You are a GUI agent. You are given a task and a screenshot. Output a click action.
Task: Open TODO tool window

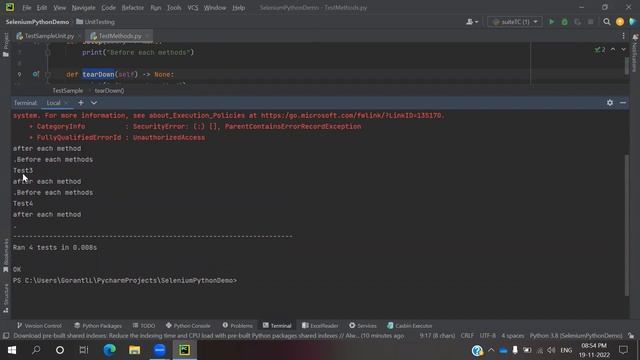click(144, 326)
